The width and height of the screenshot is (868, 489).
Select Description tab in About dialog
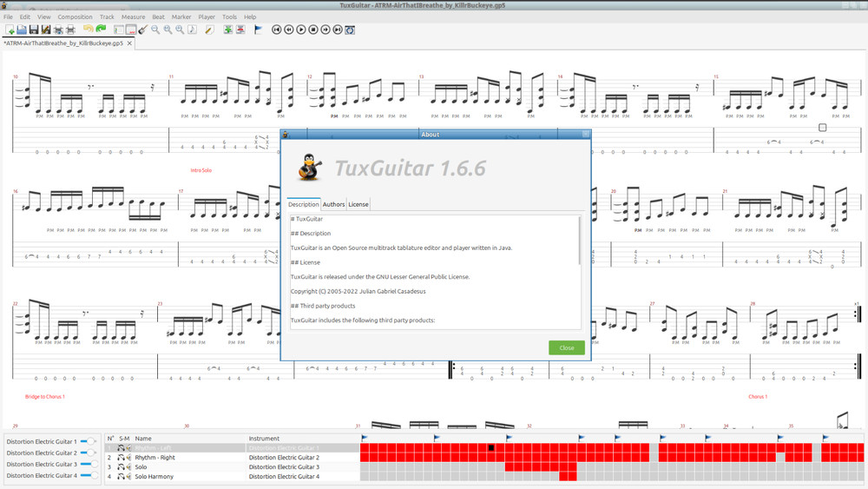tap(303, 204)
